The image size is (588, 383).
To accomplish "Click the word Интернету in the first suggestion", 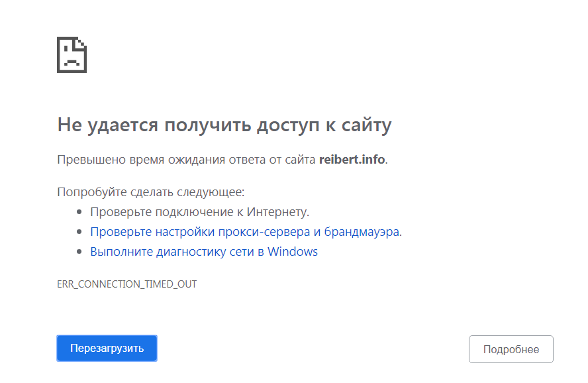I will pos(277,212).
